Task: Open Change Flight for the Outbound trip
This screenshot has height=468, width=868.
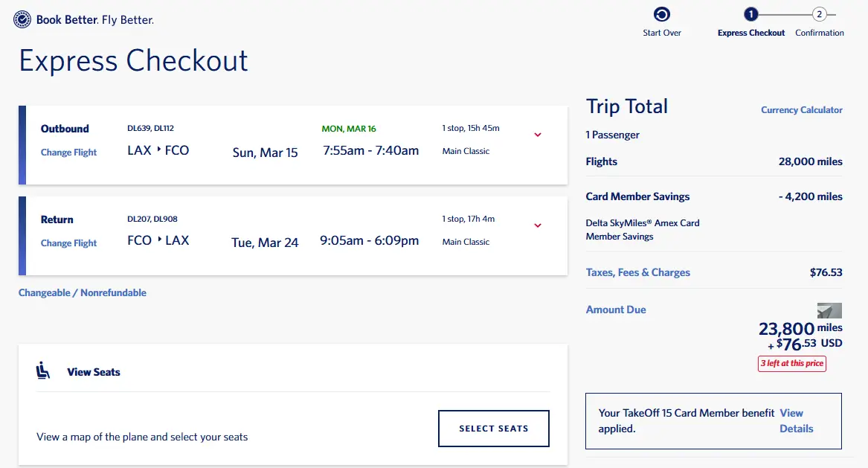Action: point(69,153)
